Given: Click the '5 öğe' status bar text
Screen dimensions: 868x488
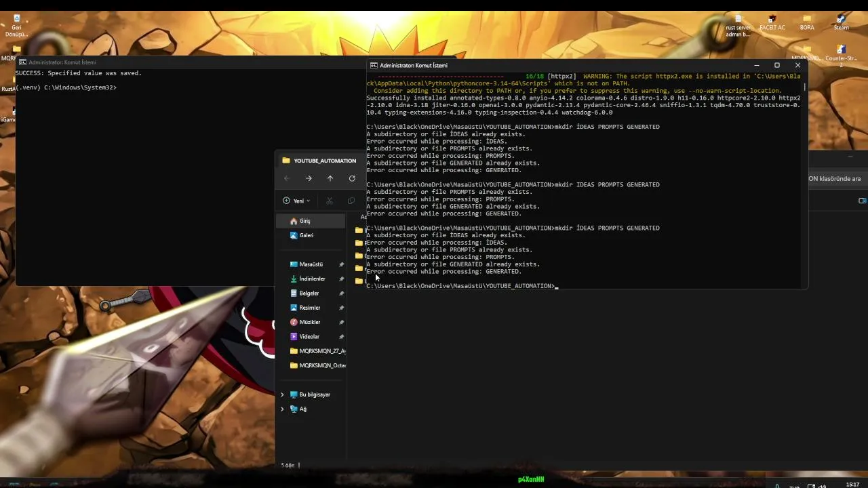Looking at the screenshot, I should (x=288, y=465).
